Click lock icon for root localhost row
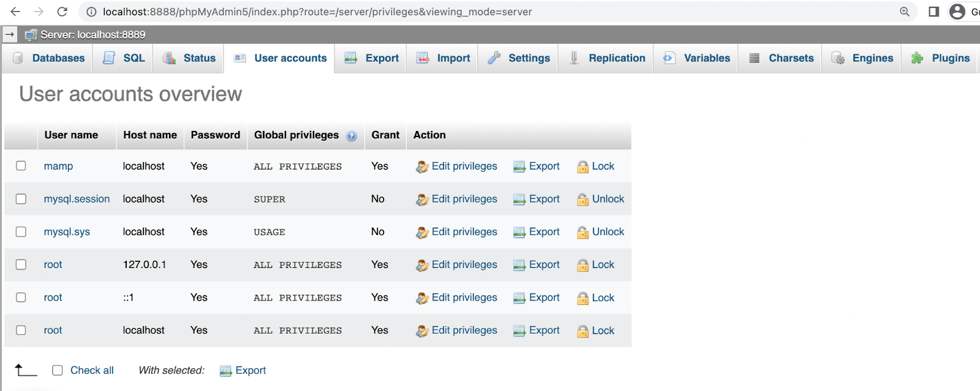 pos(582,331)
